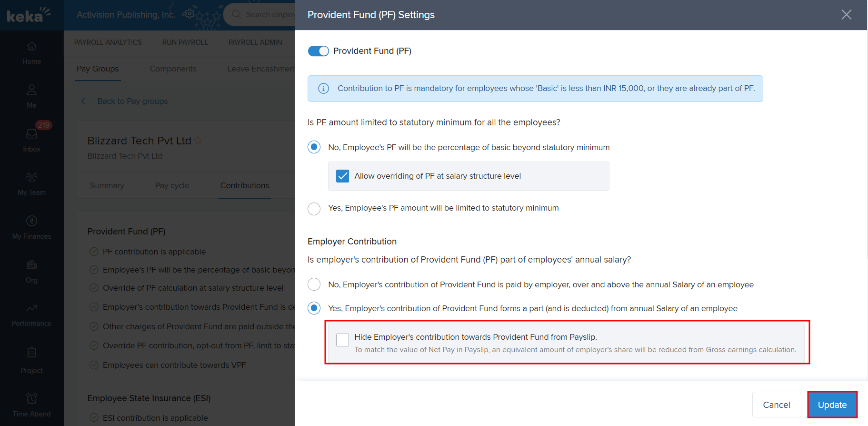Go Back to Pay groups link
The width and height of the screenshot is (868, 426).
point(132,101)
